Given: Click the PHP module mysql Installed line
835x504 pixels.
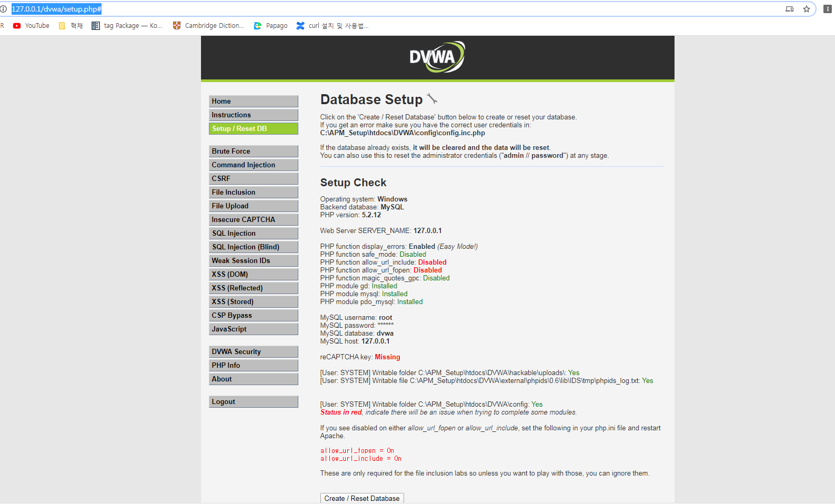Looking at the screenshot, I should 364,294.
